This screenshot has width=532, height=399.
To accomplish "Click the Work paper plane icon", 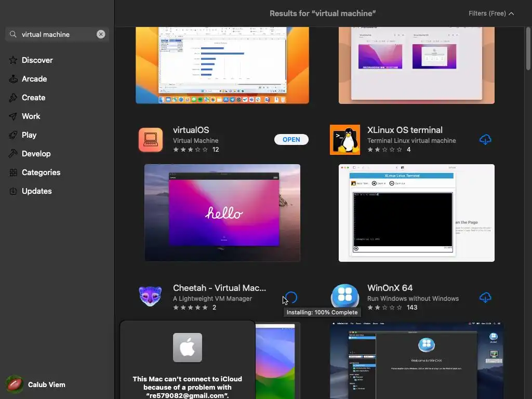I will (x=13, y=116).
